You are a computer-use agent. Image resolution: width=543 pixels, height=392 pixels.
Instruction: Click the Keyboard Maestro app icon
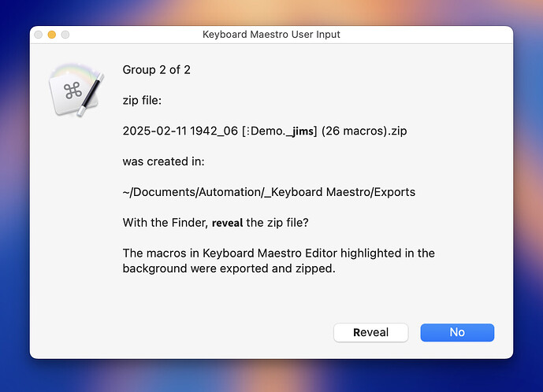(x=76, y=89)
